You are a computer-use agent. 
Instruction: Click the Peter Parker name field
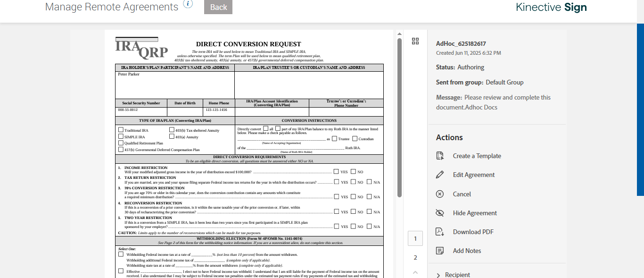175,85
